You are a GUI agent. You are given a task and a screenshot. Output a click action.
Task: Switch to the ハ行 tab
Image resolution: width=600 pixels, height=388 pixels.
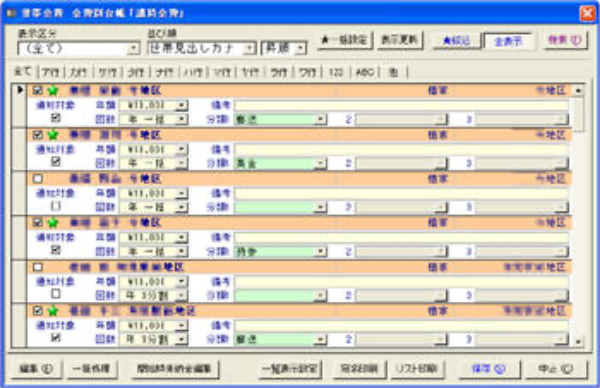[193, 72]
